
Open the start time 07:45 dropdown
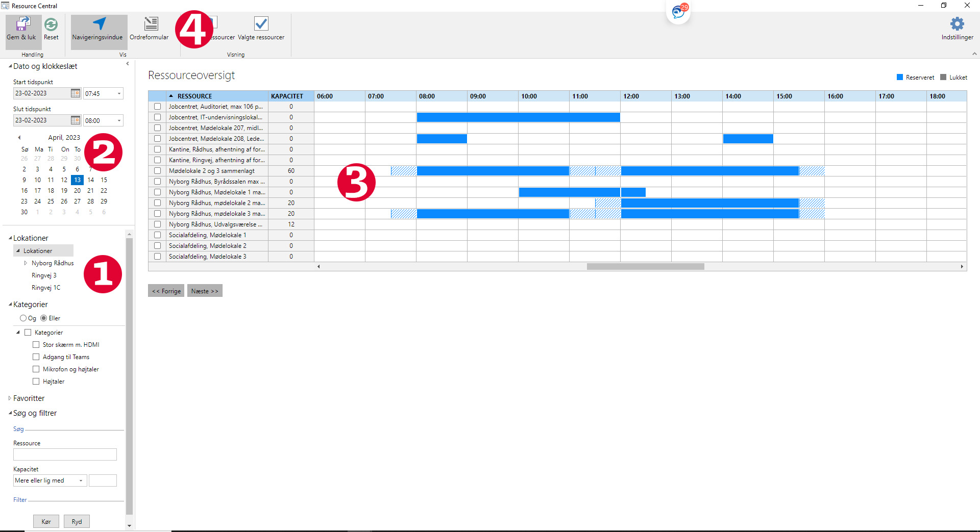point(119,93)
